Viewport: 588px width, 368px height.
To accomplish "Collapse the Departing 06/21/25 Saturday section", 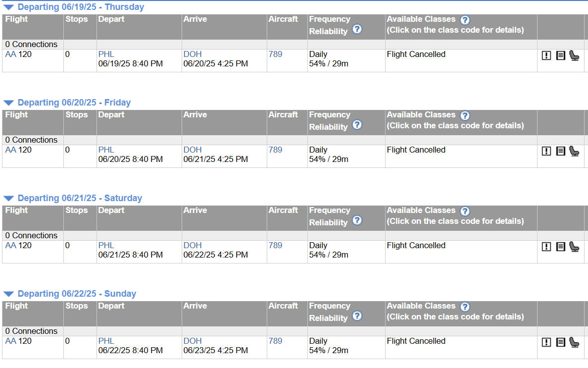I will pyautogui.click(x=8, y=199).
